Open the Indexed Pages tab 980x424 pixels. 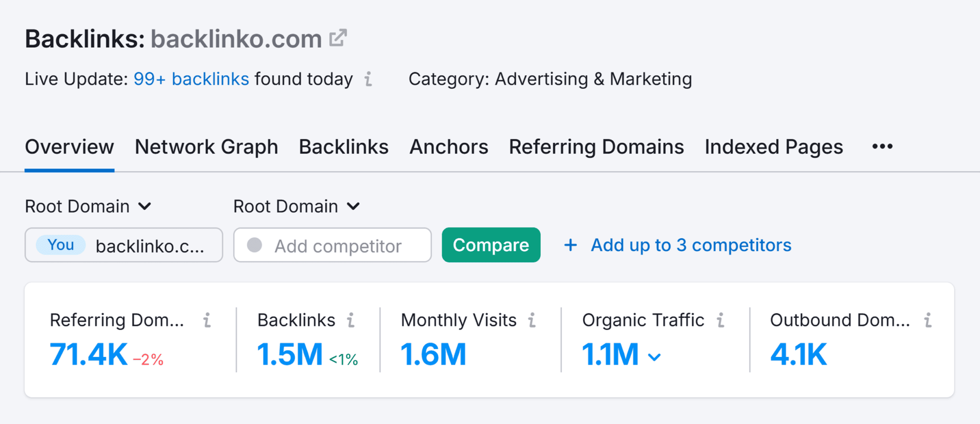pyautogui.click(x=773, y=147)
